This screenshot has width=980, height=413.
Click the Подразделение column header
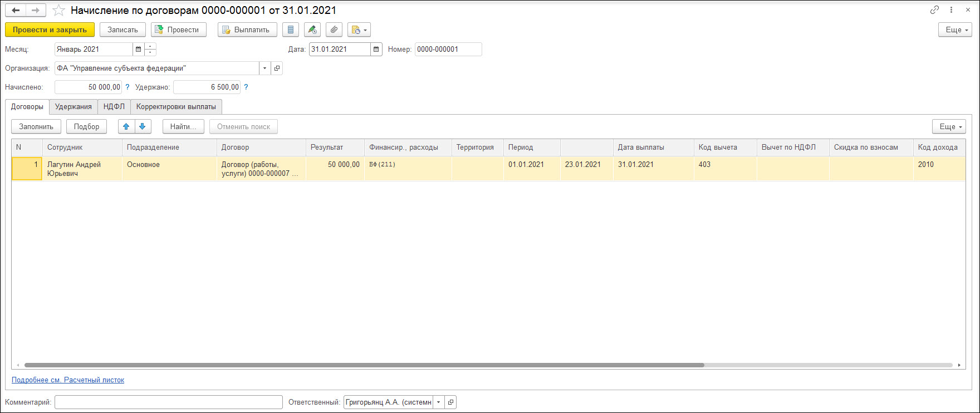[x=169, y=147]
